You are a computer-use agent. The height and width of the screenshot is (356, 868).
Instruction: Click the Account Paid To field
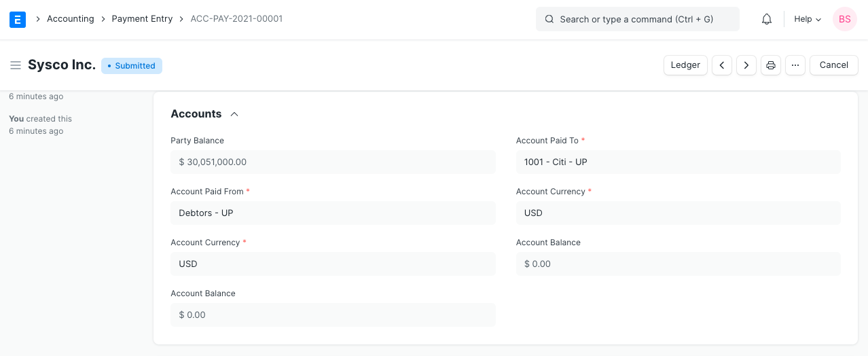click(x=678, y=162)
